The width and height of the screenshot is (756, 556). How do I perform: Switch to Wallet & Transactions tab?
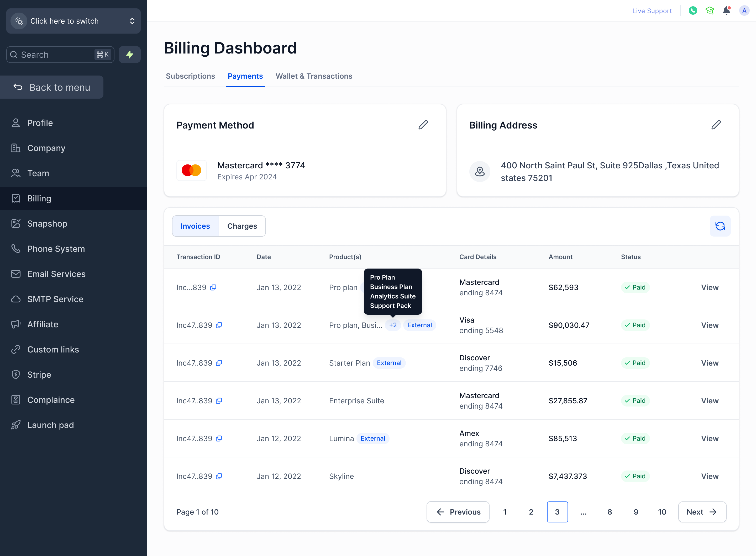(314, 76)
